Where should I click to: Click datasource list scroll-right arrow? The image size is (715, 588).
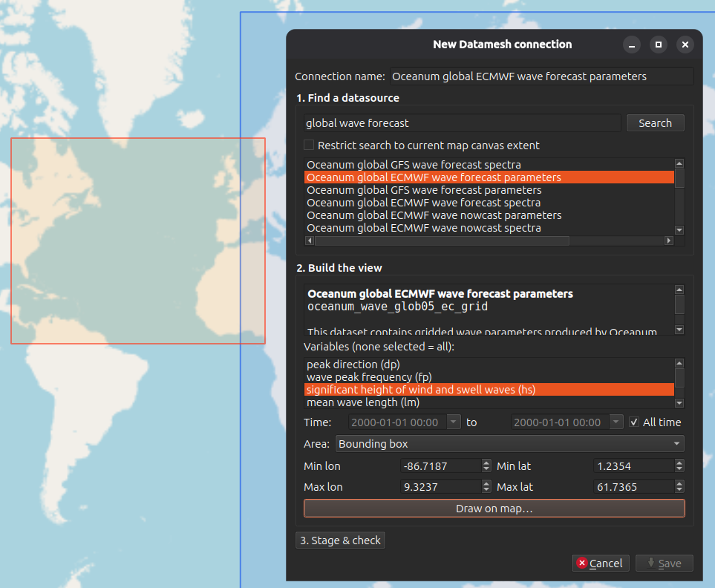pos(669,241)
